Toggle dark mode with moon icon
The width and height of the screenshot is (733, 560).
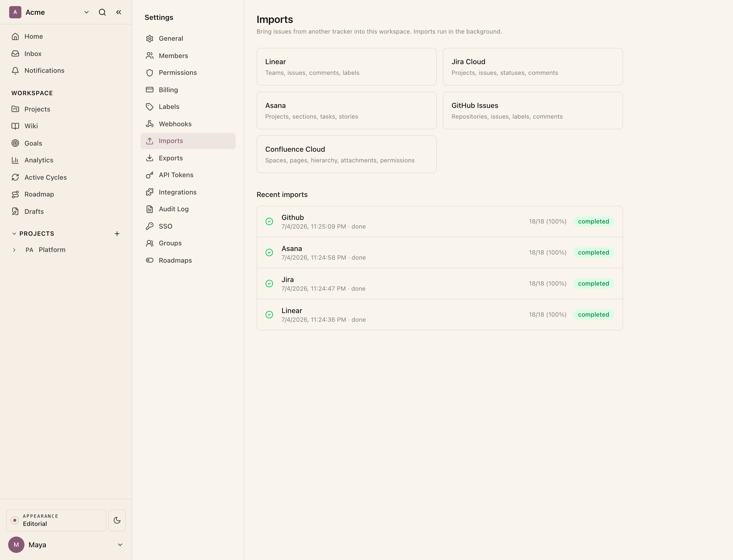pos(117,520)
